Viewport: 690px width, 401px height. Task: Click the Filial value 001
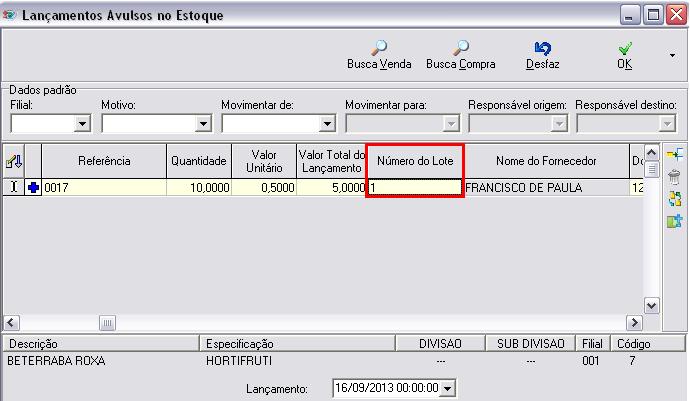tap(591, 361)
